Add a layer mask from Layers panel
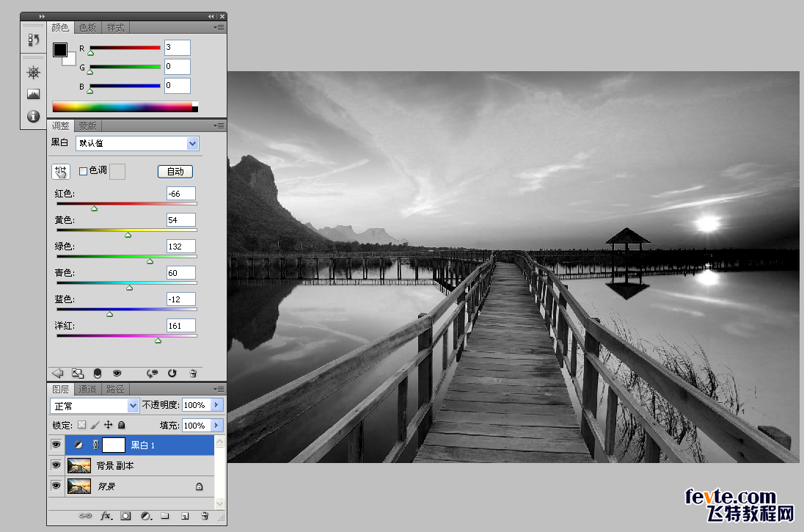This screenshot has width=804, height=532. tap(125, 516)
